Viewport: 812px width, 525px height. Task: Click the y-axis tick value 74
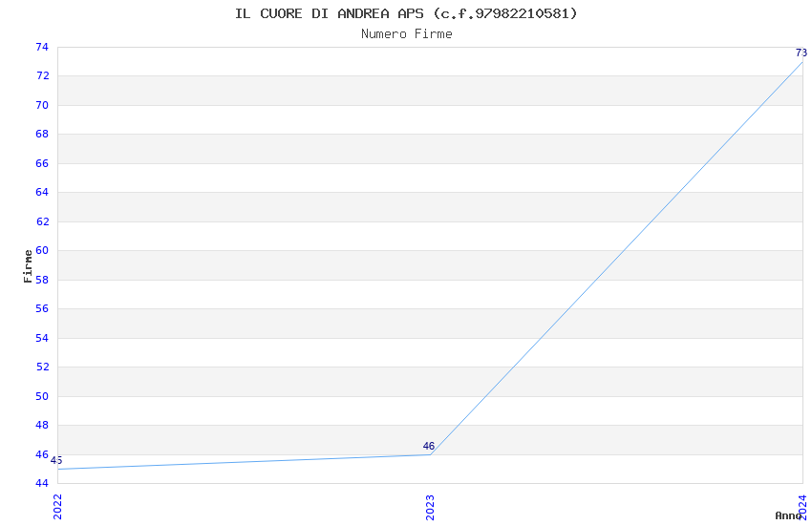(x=42, y=47)
